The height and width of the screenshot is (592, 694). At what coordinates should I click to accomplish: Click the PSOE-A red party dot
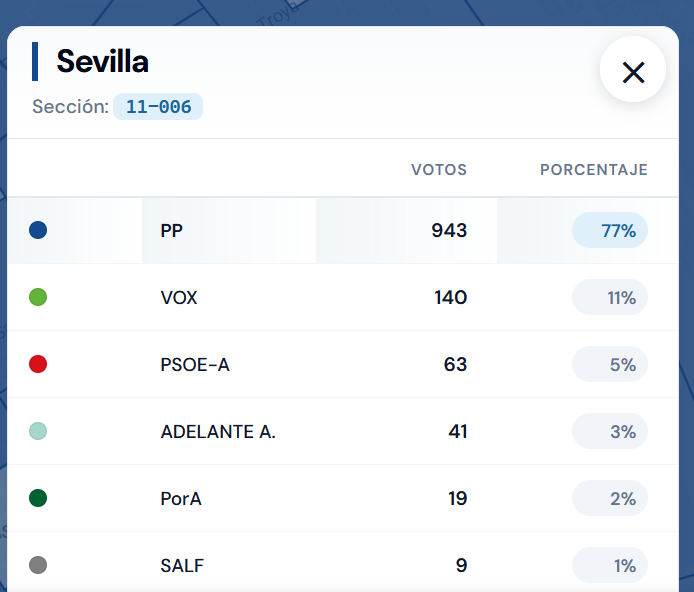(x=38, y=364)
